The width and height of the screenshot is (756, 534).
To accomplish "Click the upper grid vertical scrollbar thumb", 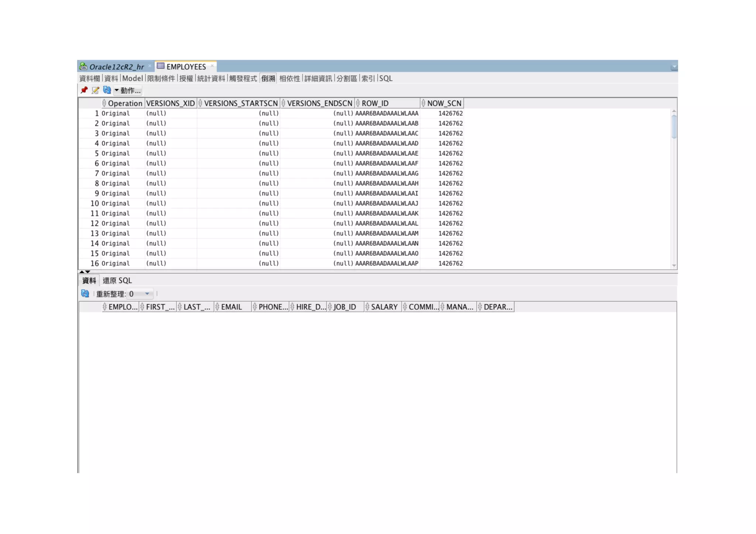I will coord(674,127).
